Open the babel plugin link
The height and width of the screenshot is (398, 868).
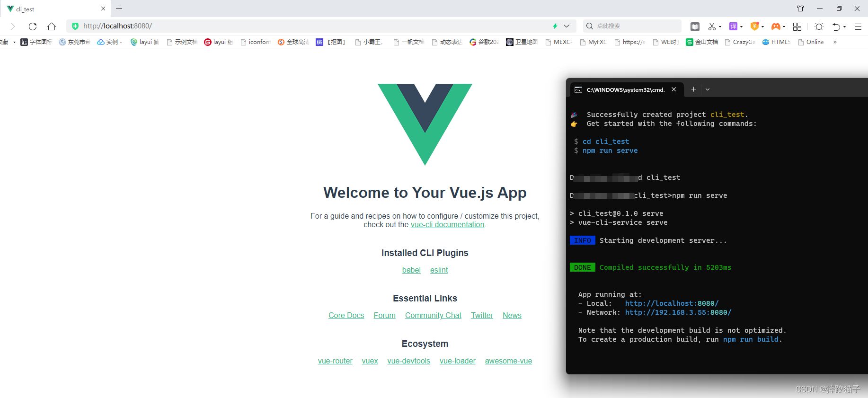click(x=411, y=270)
